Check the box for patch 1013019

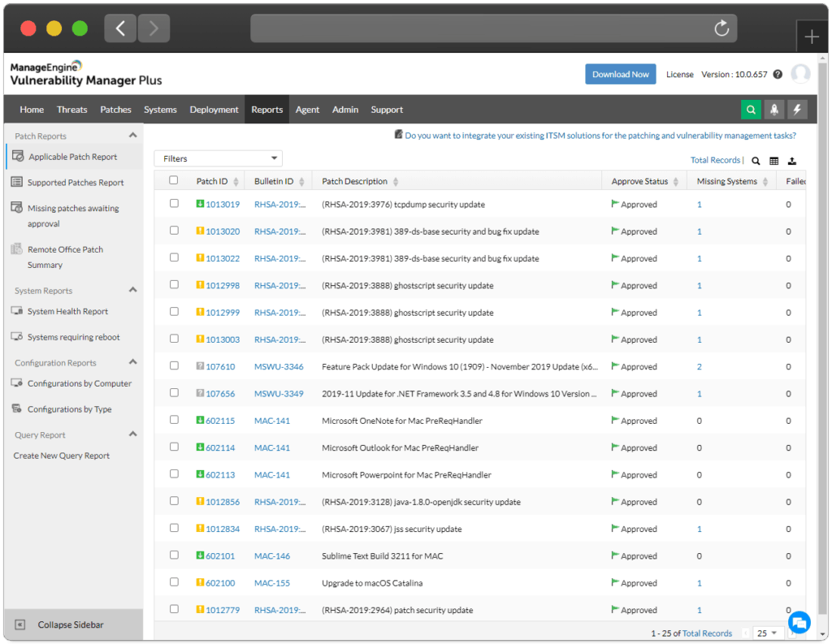pyautogui.click(x=174, y=203)
